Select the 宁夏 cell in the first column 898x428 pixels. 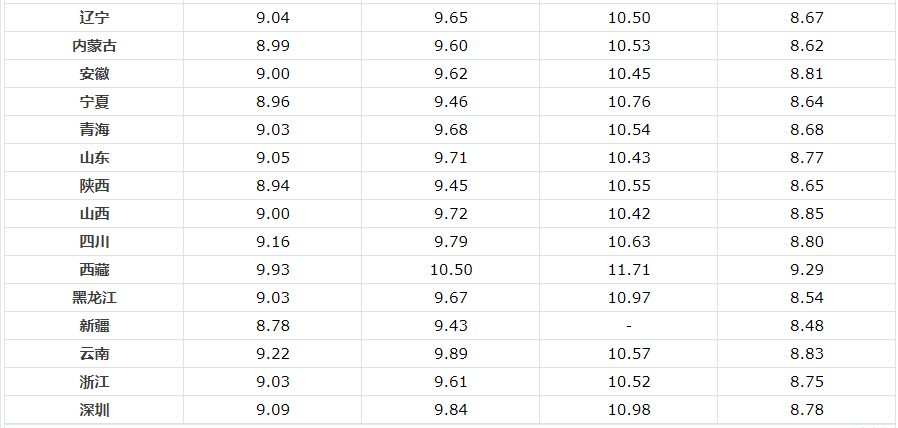pyautogui.click(x=95, y=102)
